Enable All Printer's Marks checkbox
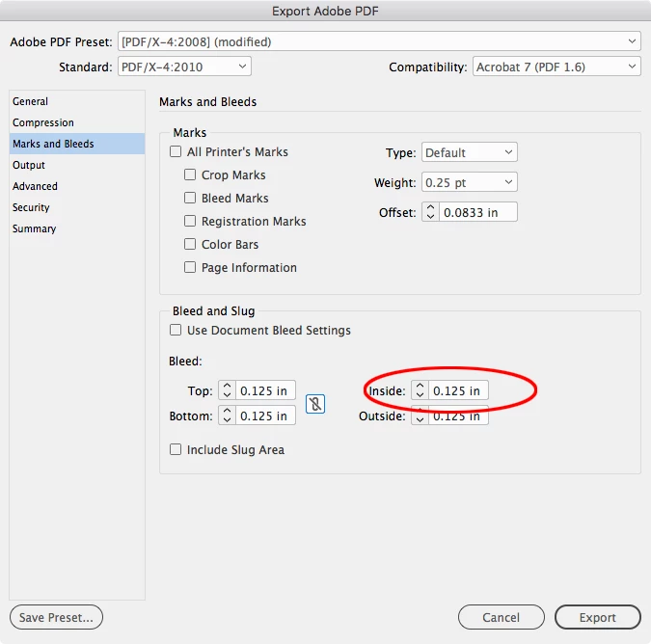The image size is (651, 644). tap(176, 151)
